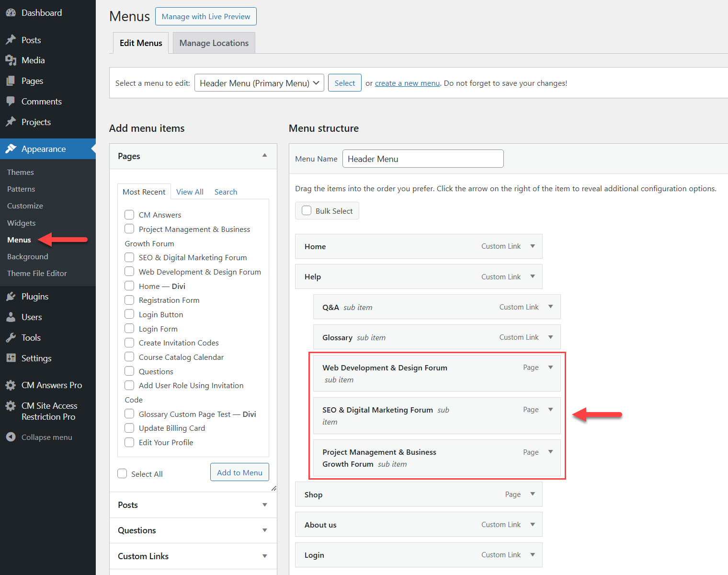Check the CM Answers page checkbox
The width and height of the screenshot is (728, 575).
(x=129, y=215)
